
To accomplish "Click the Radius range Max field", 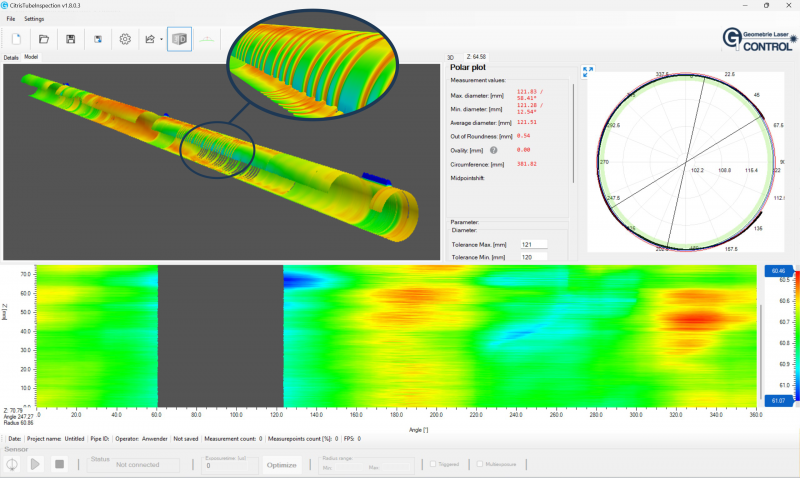I will 395,468.
